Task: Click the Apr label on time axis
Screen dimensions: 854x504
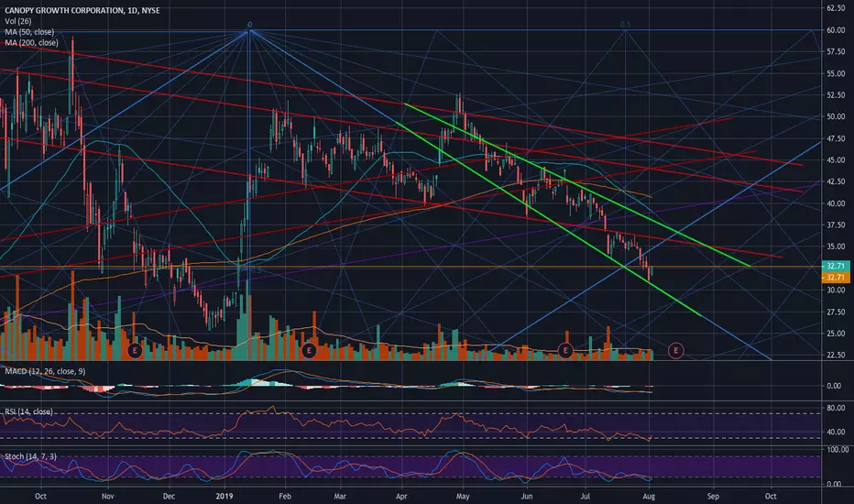Action: point(401,497)
